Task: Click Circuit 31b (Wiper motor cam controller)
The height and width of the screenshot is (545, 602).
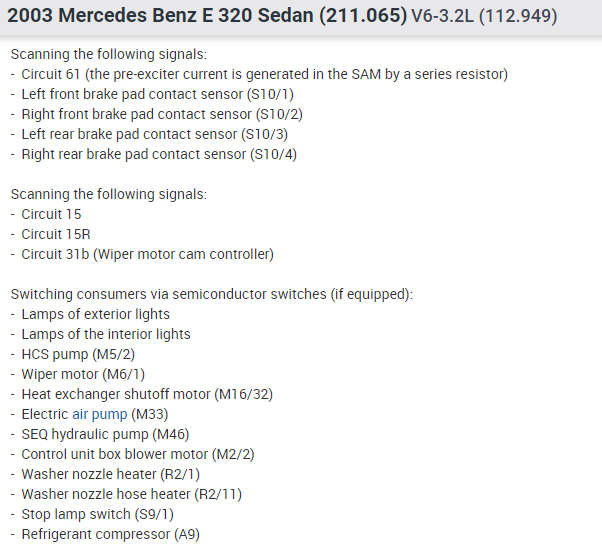Action: [147, 254]
